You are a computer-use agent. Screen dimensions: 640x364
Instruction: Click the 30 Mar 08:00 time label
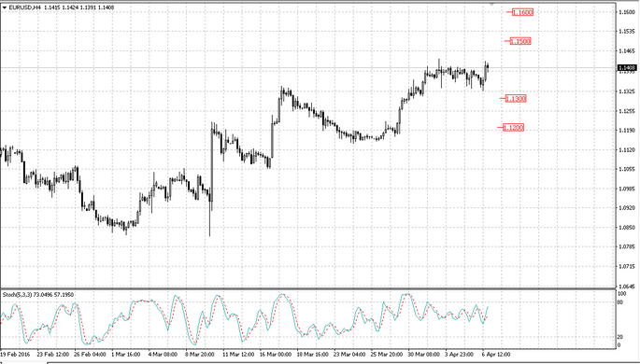click(424, 355)
